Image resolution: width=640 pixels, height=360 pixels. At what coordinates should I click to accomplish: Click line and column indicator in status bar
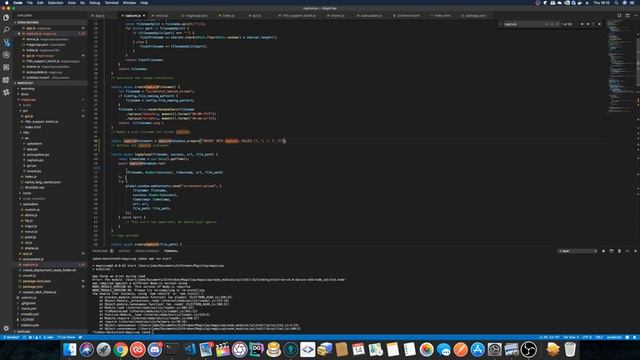coord(549,338)
